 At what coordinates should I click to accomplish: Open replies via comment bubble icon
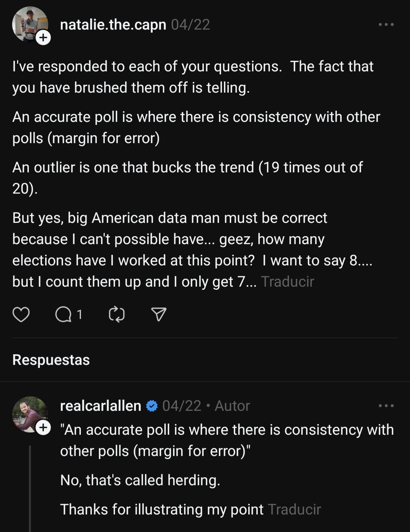(63, 315)
